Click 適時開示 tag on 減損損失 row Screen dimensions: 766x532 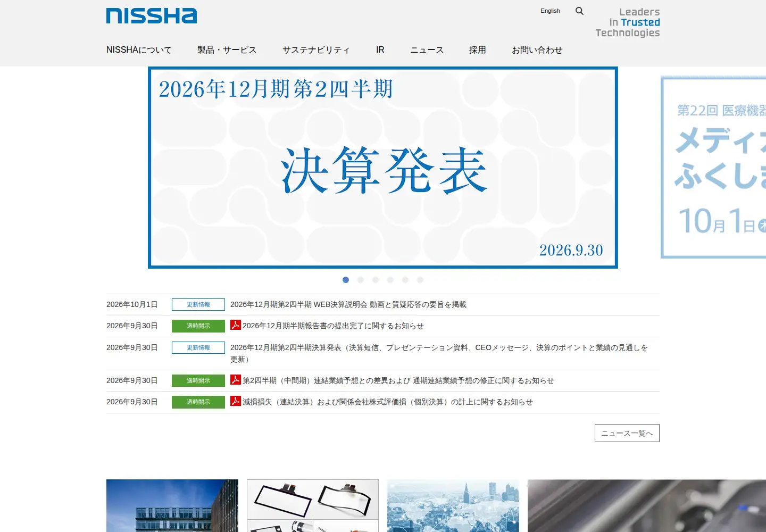tap(198, 402)
